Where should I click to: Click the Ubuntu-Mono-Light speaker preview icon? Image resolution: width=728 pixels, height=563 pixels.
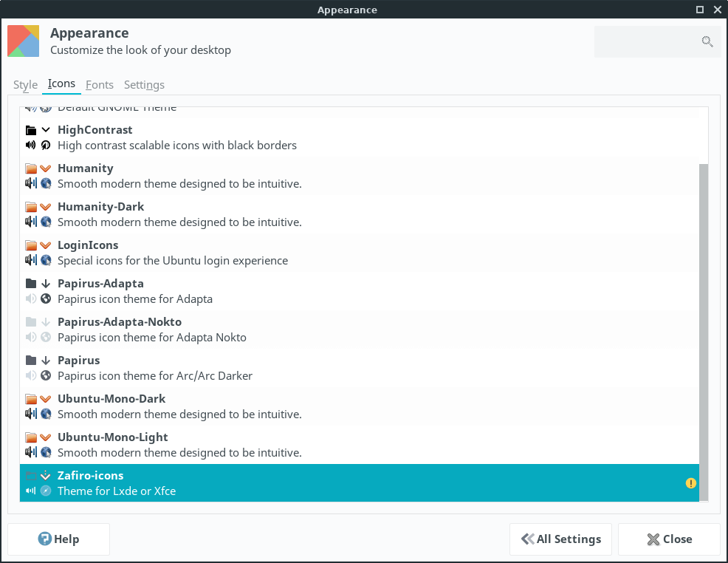coord(31,452)
